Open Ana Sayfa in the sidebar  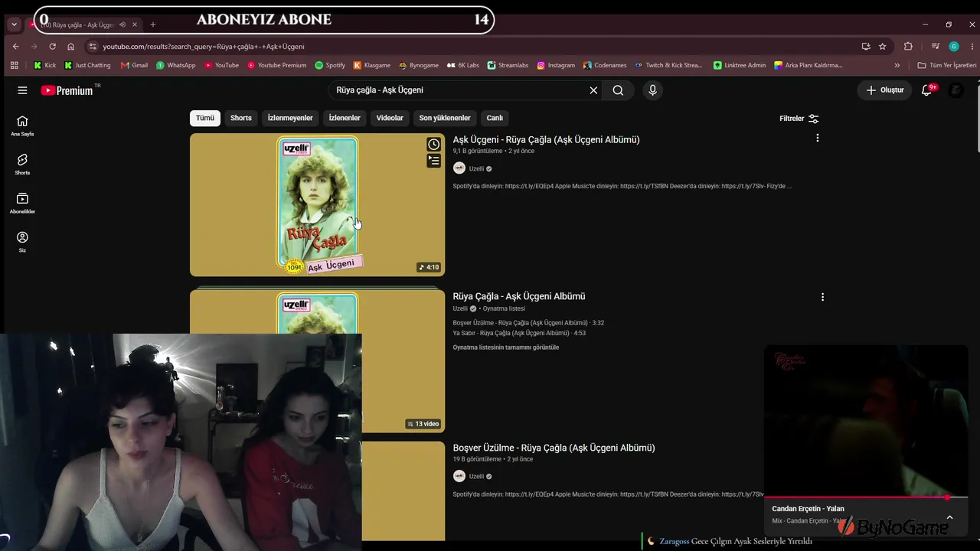(x=22, y=126)
